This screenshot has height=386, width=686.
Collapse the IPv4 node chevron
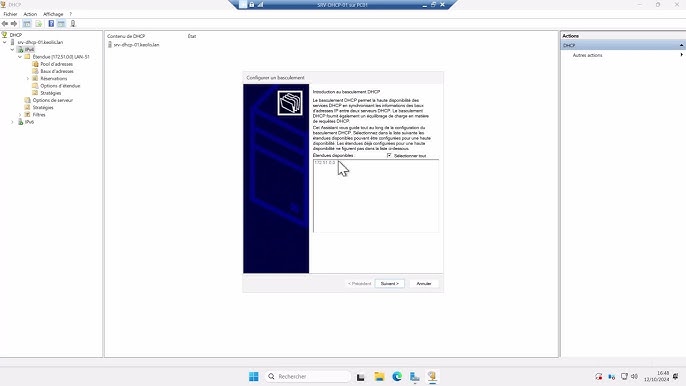[12, 49]
